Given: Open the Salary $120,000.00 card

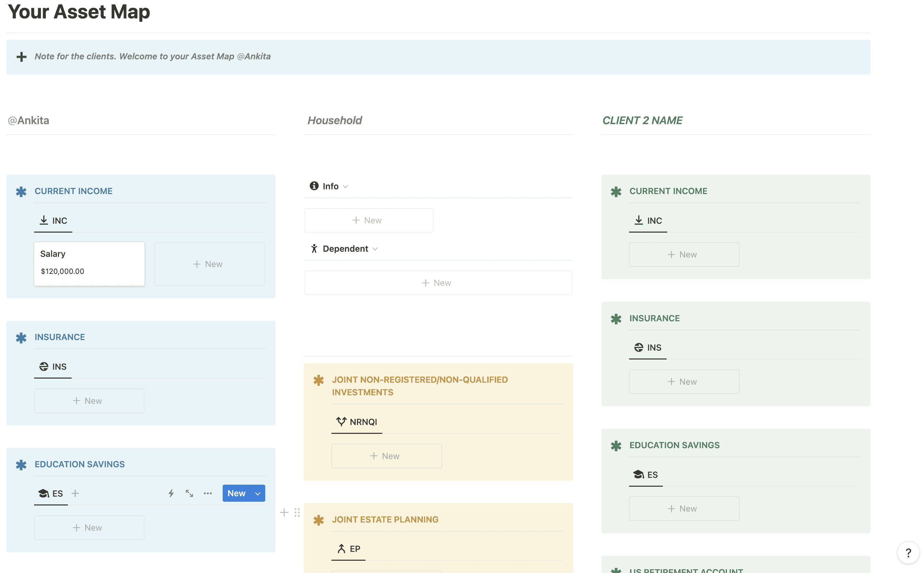Looking at the screenshot, I should coord(89,263).
